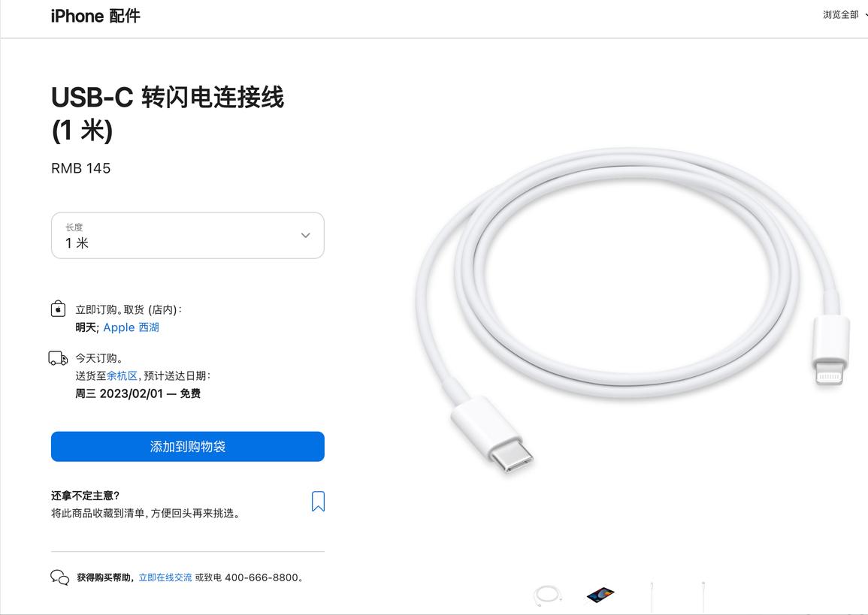Click the Apple store pickup bag icon
This screenshot has width=868, height=615.
[58, 309]
